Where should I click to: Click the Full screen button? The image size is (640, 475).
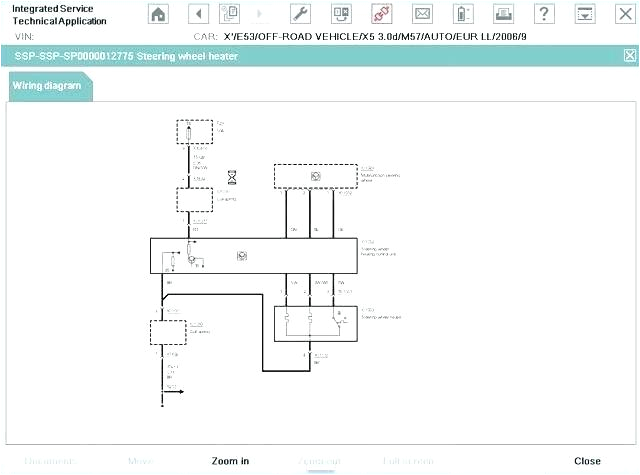pyautogui.click(x=408, y=461)
